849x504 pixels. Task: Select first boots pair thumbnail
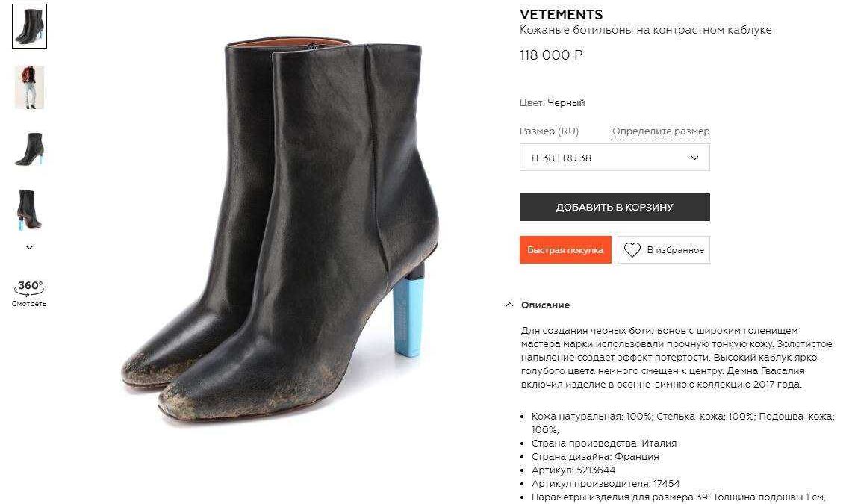tap(30, 27)
